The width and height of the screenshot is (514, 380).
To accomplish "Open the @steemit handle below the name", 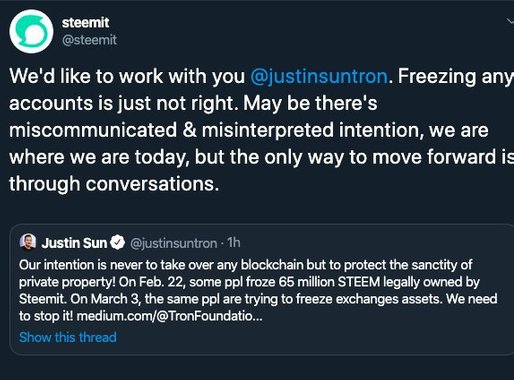I will (89, 40).
